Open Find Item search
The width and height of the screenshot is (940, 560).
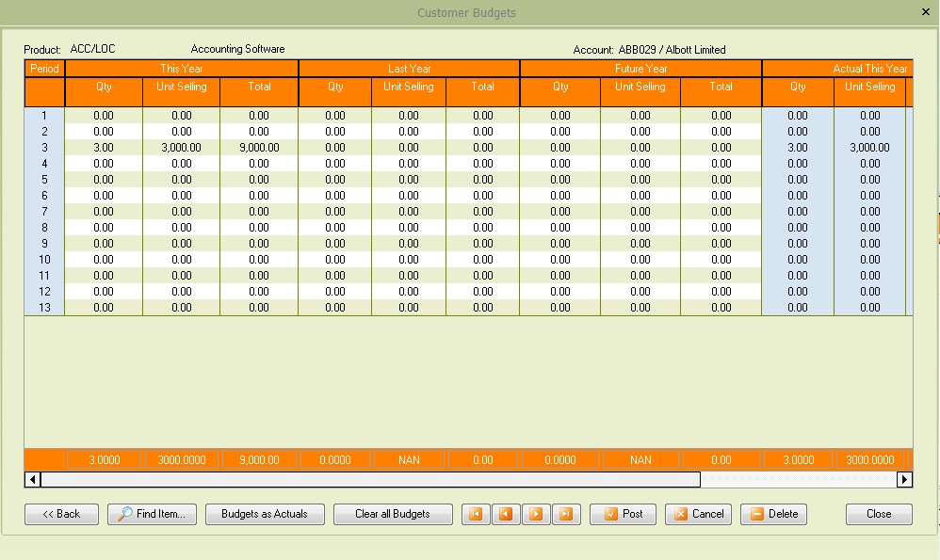click(x=153, y=514)
